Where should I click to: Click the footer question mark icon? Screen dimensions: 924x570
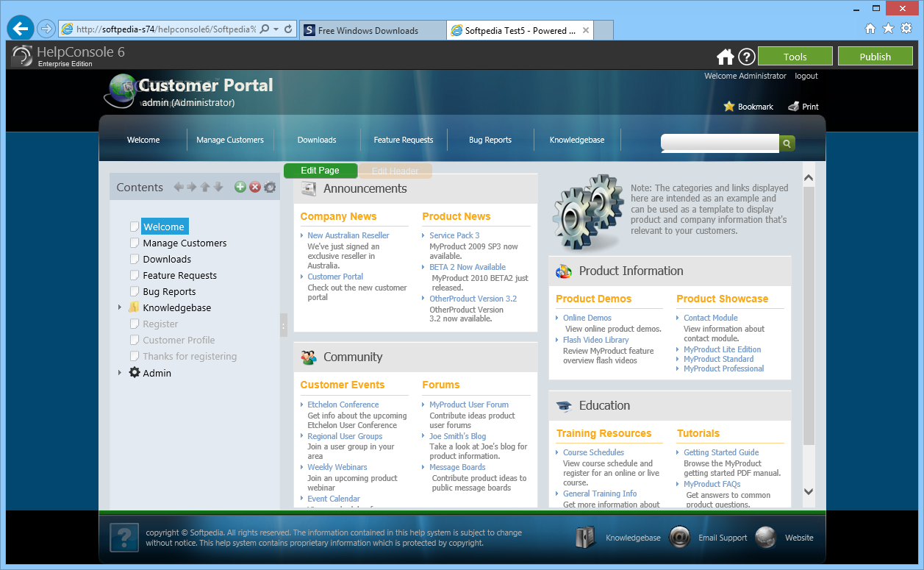click(x=124, y=537)
